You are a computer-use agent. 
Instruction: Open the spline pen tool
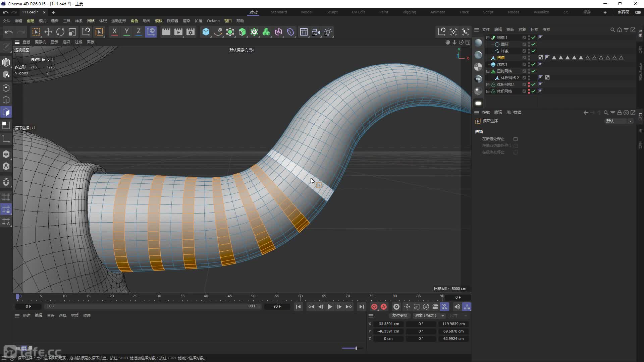coord(218,32)
